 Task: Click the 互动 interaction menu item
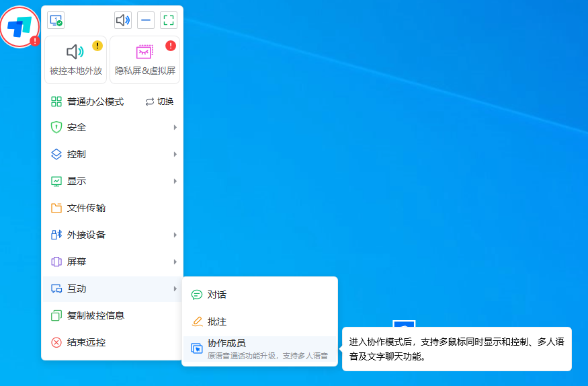[x=112, y=288]
